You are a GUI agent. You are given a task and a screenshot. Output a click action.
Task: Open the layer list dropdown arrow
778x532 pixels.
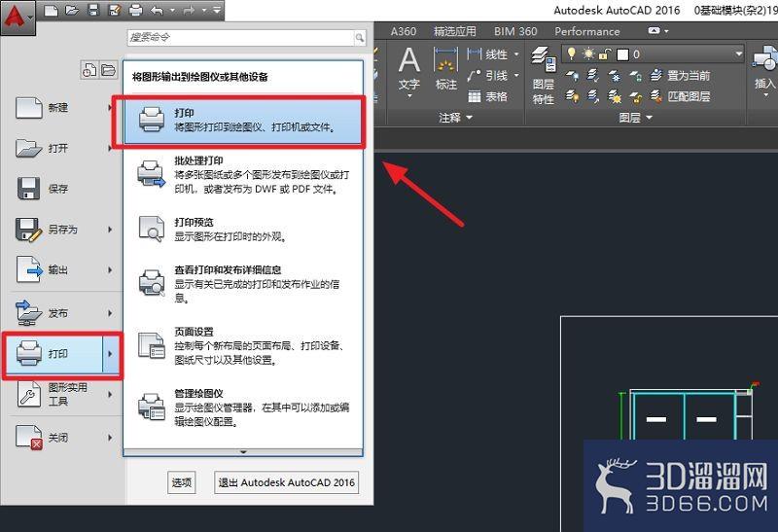tap(739, 53)
